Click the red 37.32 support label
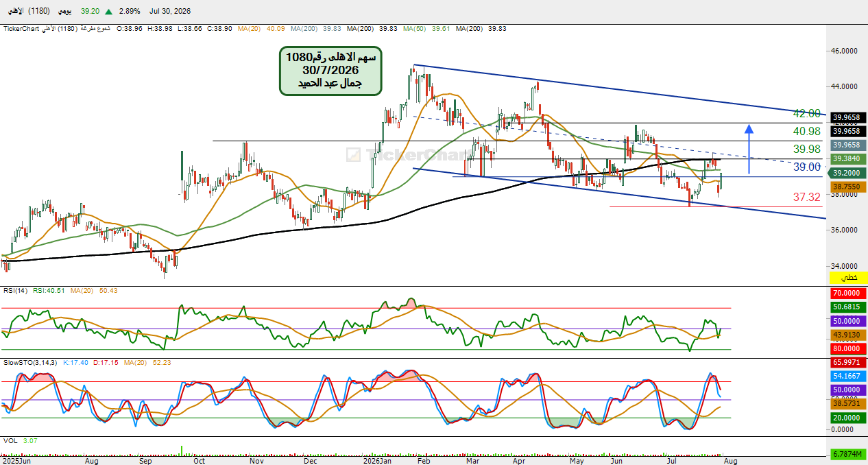Image resolution: width=868 pixels, height=465 pixels. (x=807, y=198)
